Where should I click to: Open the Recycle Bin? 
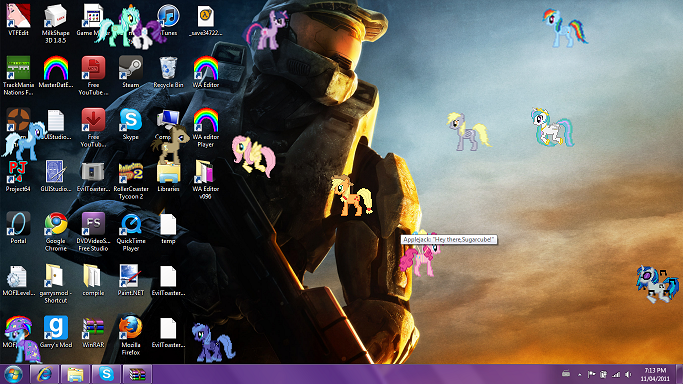(168, 68)
